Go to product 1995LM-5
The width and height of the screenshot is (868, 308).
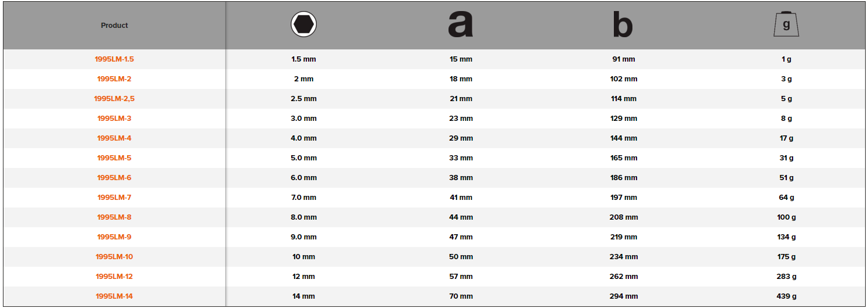coord(114,158)
